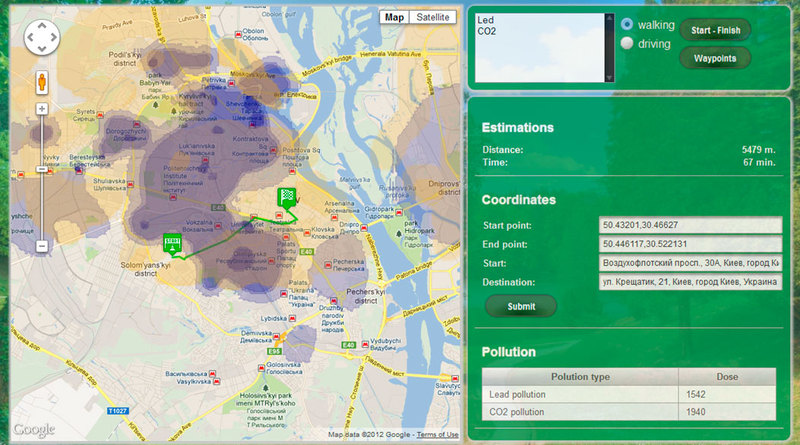Viewport: 800px width, 445px height.
Task: Click the Kontraktova Square metro icon
Action: (273, 150)
